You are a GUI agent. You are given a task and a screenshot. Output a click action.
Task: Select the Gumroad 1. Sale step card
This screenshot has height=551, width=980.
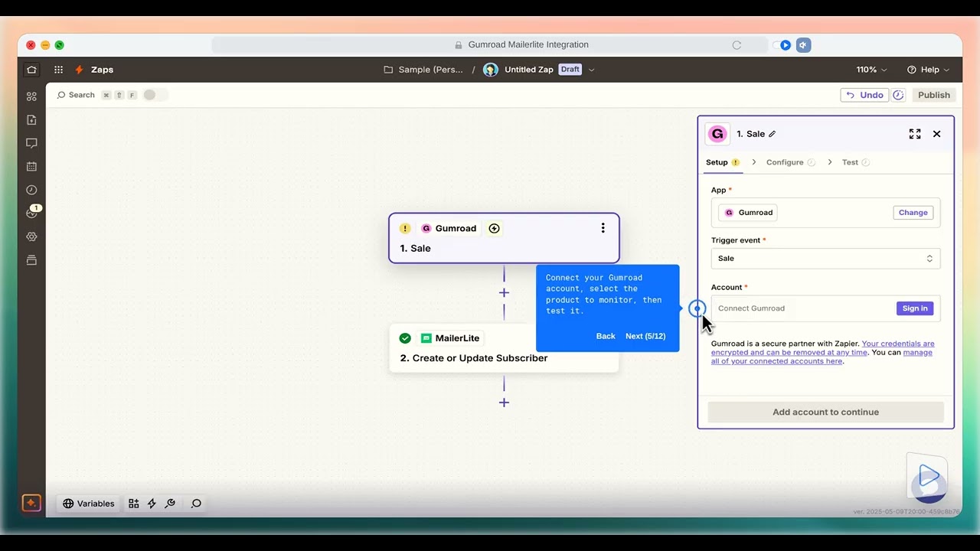(x=504, y=238)
